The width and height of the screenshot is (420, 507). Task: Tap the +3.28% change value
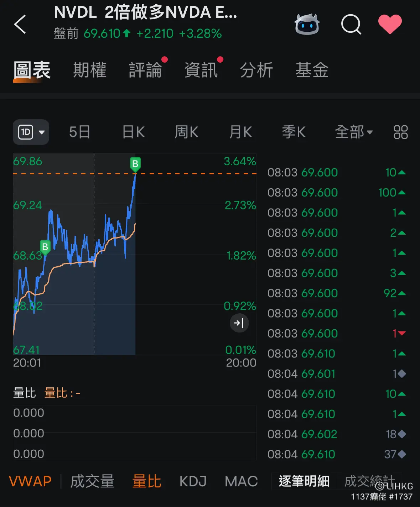pyautogui.click(x=200, y=33)
